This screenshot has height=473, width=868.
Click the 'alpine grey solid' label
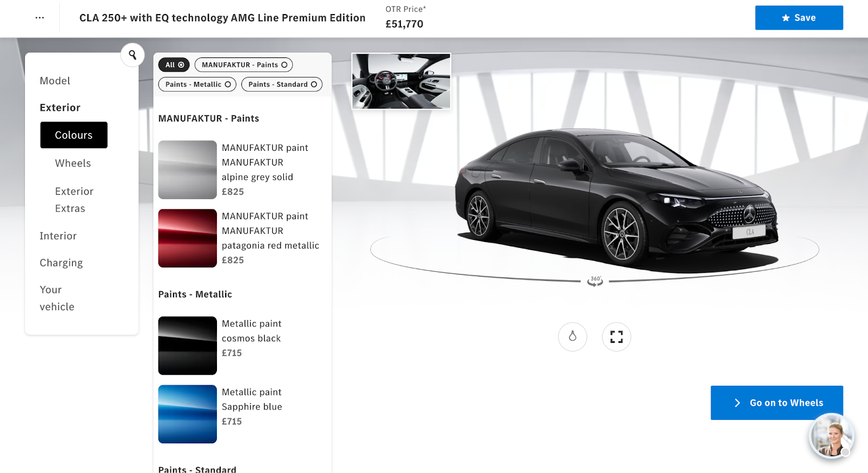[257, 177]
